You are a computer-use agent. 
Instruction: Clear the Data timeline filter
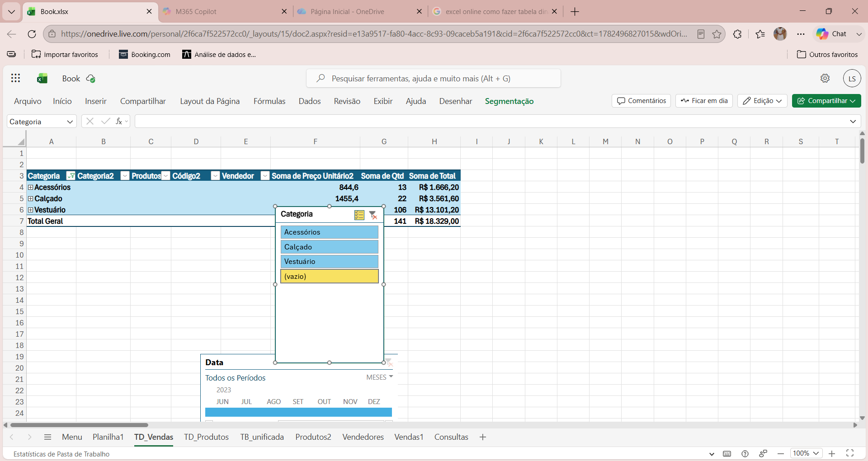(389, 362)
